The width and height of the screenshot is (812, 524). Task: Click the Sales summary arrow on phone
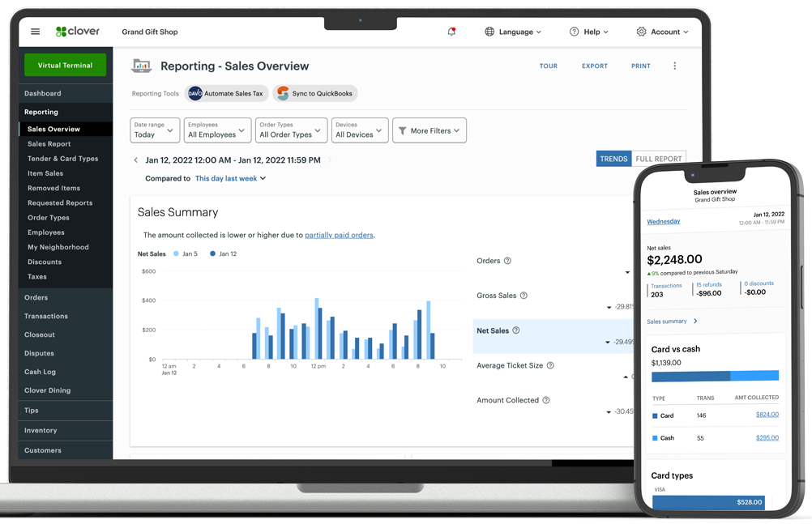(x=695, y=321)
